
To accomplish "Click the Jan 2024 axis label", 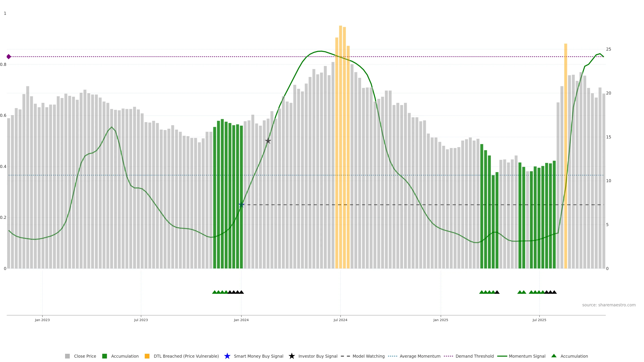I will (241, 320).
